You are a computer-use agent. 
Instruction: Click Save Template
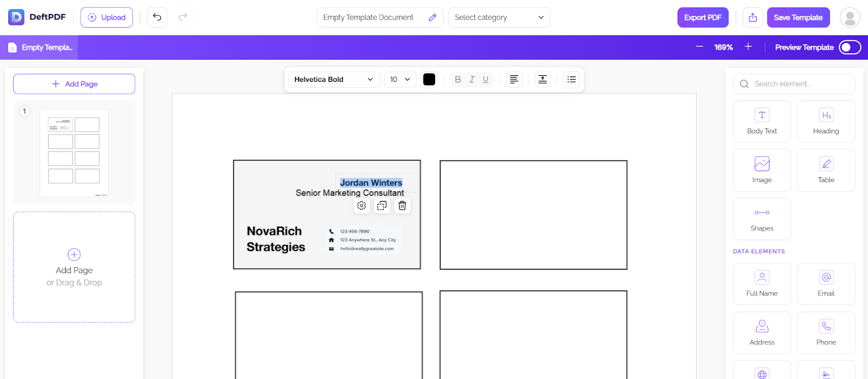tap(798, 17)
